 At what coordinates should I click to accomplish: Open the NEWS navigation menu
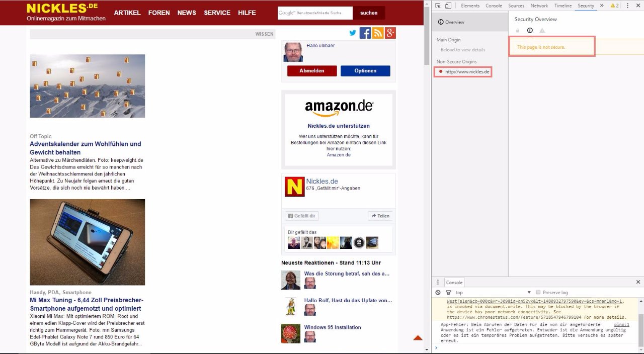tap(187, 13)
